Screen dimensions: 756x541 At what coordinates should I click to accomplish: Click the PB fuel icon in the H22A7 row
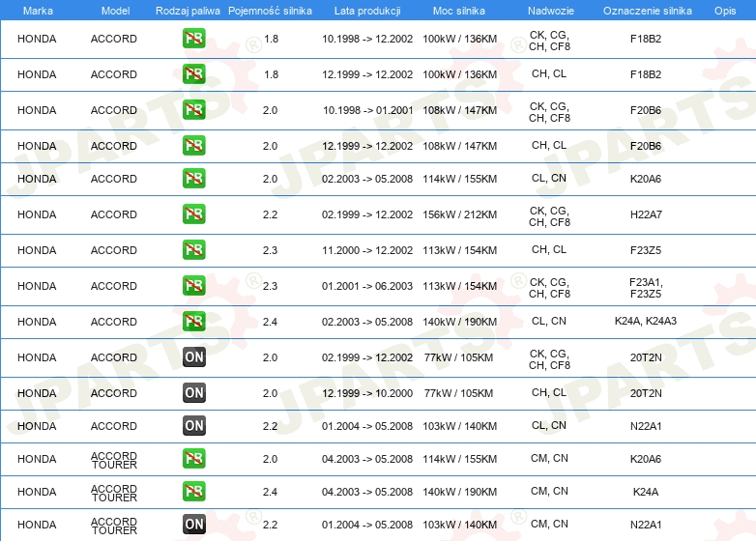193,214
